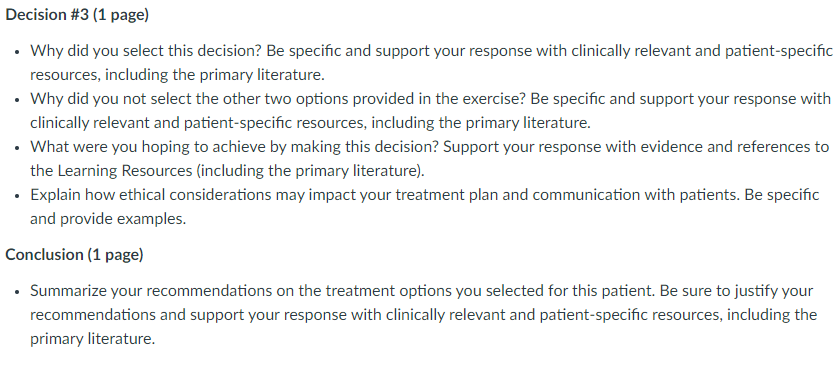Image resolution: width=836 pixels, height=366 pixels.
Task: Click the bullet 'What were you hoping to achieve'
Action: point(430,159)
